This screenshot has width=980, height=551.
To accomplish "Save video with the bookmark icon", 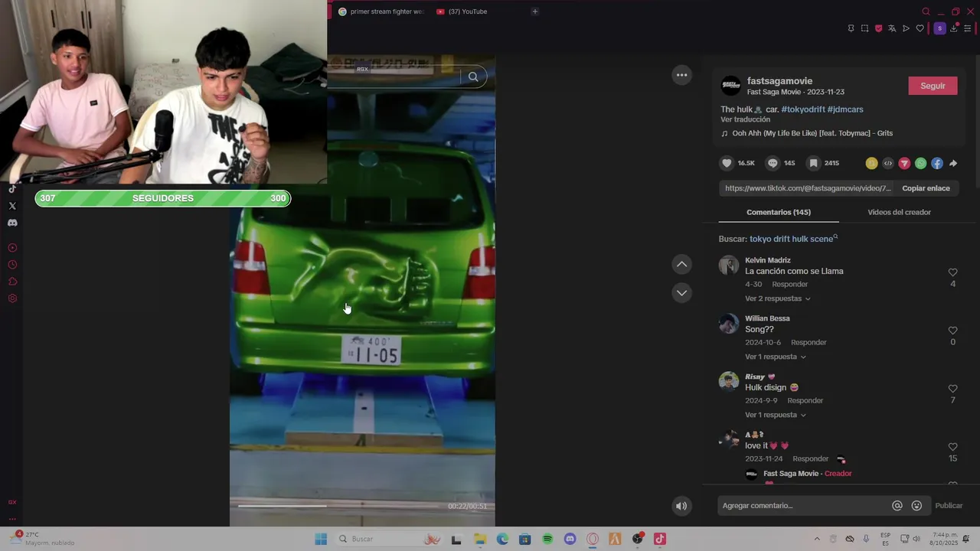I will click(x=814, y=163).
